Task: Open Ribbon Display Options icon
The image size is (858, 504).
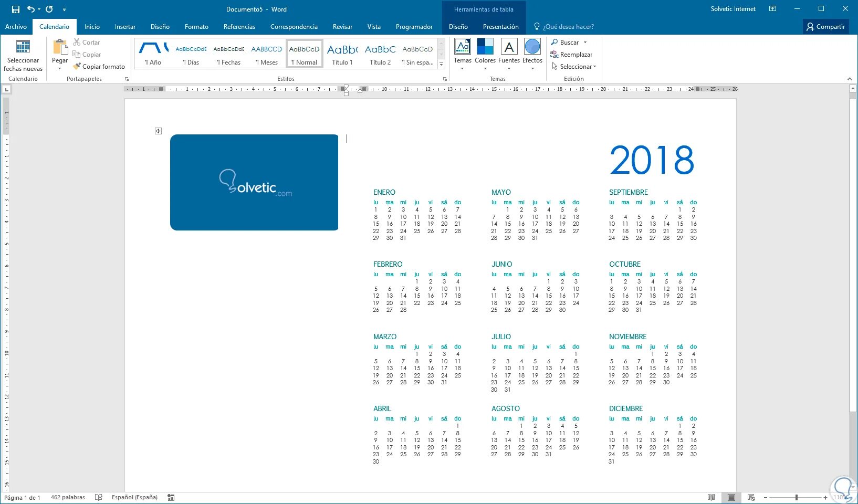Action: pyautogui.click(x=772, y=9)
